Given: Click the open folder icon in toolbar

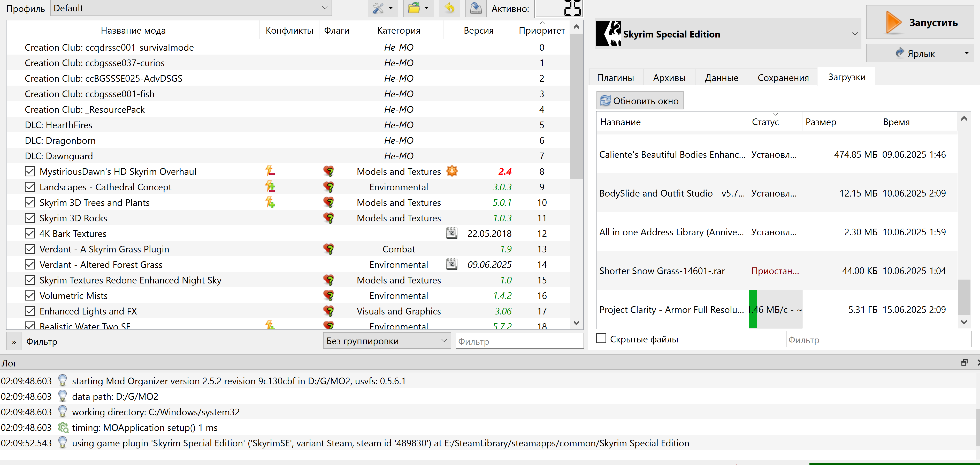Looking at the screenshot, I should click(414, 8).
